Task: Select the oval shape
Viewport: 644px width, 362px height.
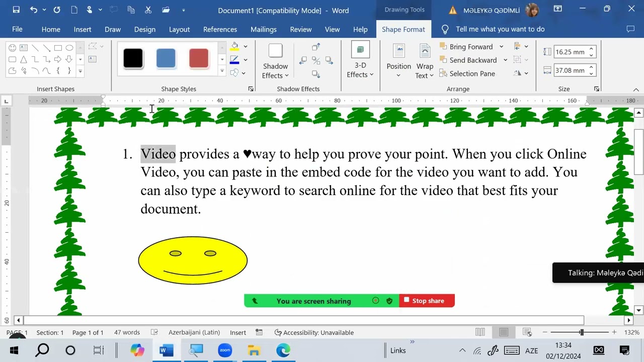Action: [x=69, y=48]
